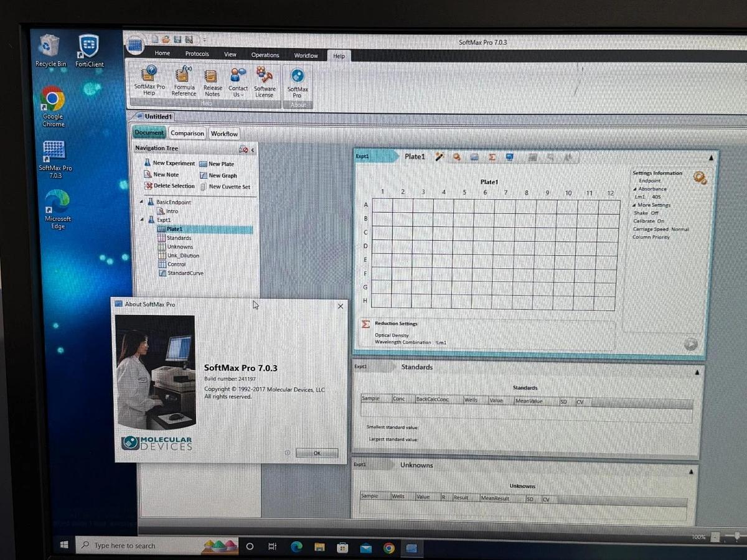Open the Software License dialog
The image size is (747, 560).
(264, 82)
